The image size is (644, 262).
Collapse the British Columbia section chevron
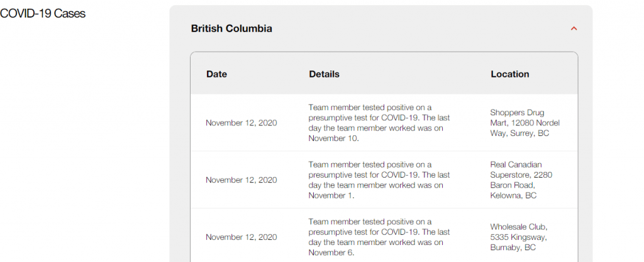coord(573,28)
